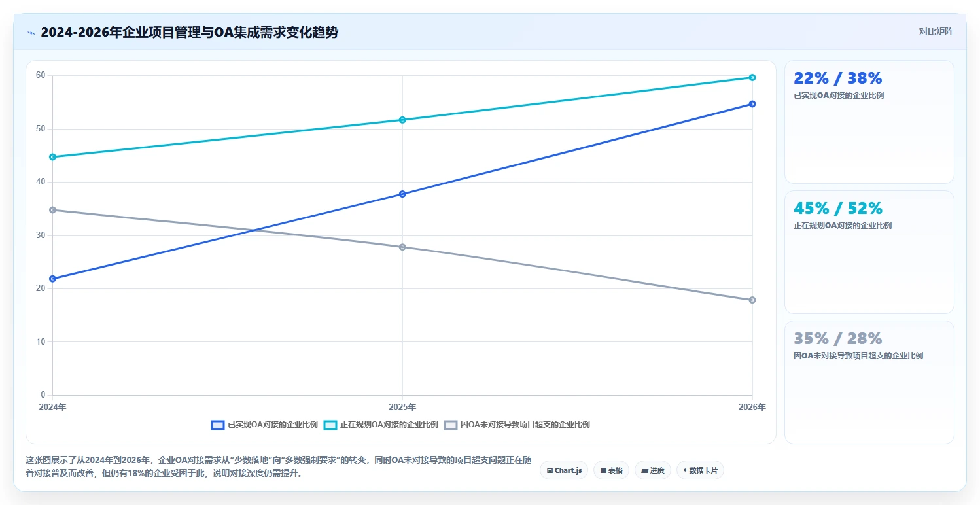Click the description paragraph below the chart
Image resolution: width=980 pixels, height=505 pixels.
tap(278, 466)
